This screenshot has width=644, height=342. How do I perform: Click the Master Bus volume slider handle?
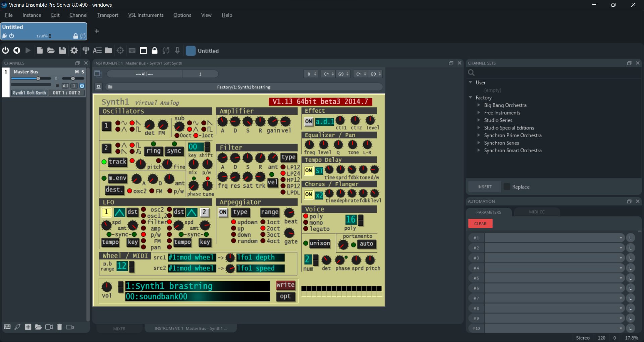(x=38, y=78)
